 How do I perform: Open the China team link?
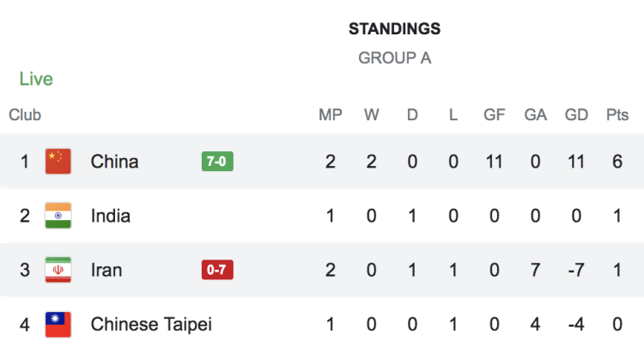[x=114, y=162]
